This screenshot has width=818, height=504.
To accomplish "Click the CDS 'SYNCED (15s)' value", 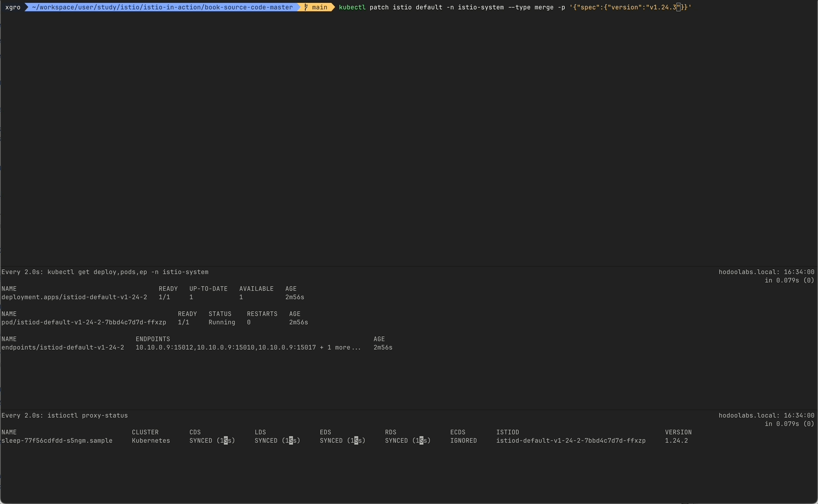I will [212, 441].
